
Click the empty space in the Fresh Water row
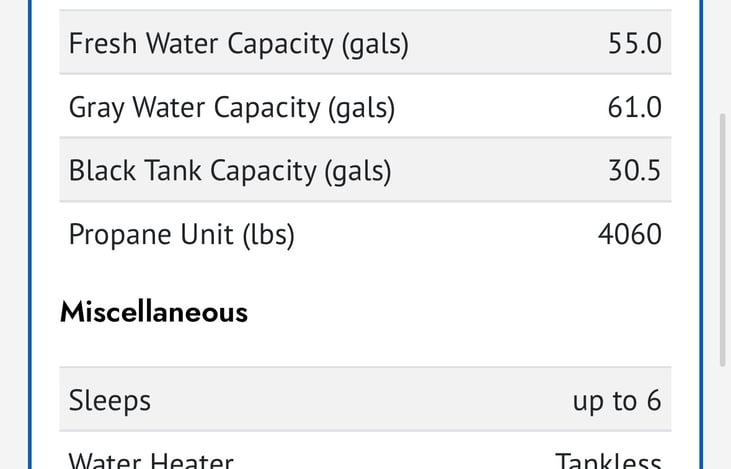[508, 42]
